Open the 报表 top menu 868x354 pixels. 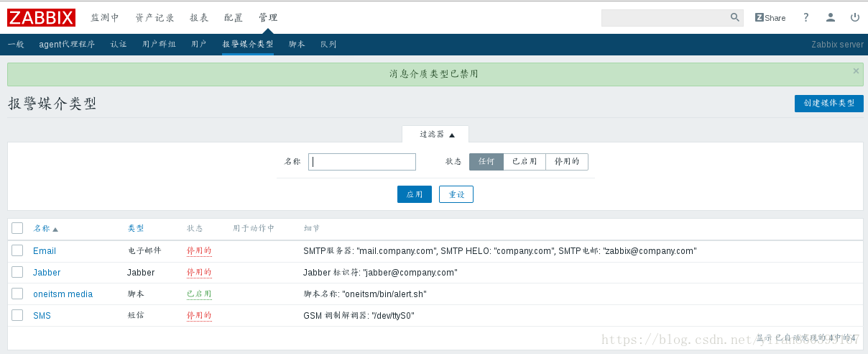(x=200, y=18)
